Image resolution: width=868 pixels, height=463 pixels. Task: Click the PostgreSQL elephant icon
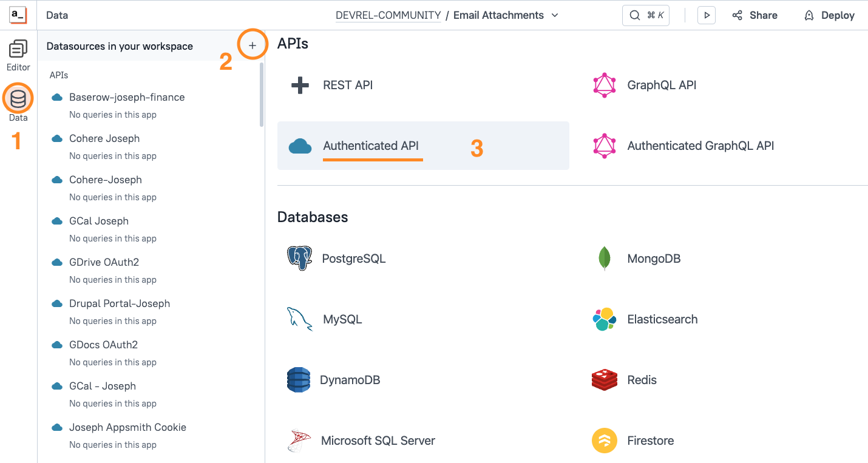299,259
